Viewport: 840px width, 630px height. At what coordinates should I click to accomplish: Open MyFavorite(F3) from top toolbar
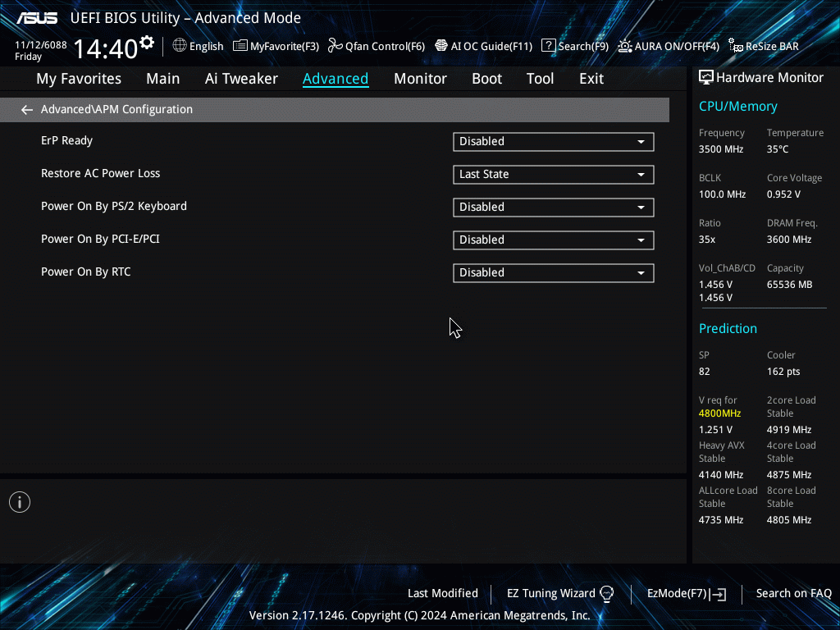click(276, 46)
